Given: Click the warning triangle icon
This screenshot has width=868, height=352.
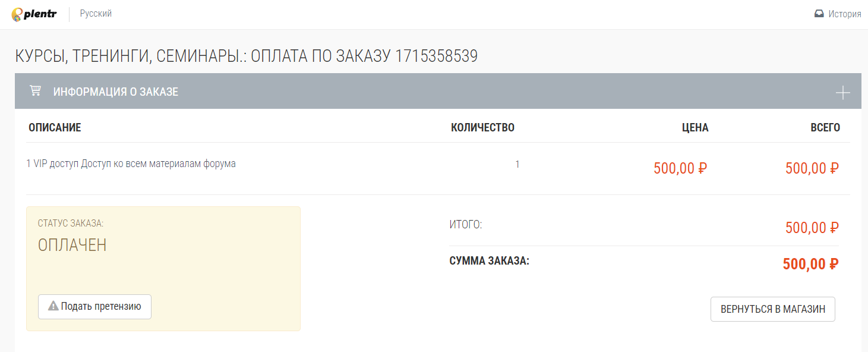Looking at the screenshot, I should click(53, 306).
